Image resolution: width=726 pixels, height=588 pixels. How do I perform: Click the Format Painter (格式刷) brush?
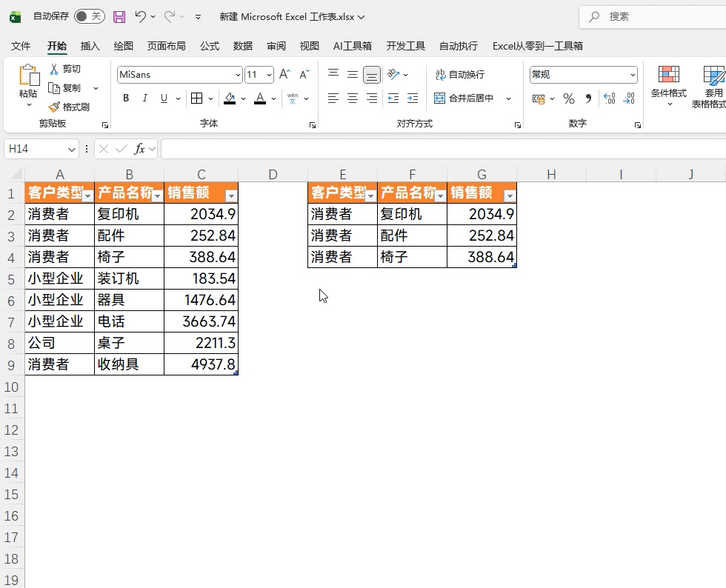(54, 107)
